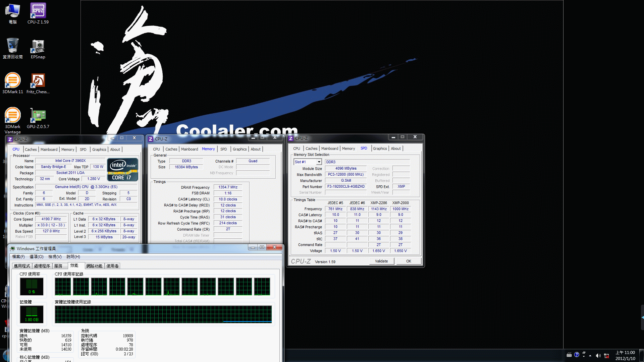Open the IME keyboard pad icon
Viewport: 644px width, 362px height.
[x=569, y=355]
